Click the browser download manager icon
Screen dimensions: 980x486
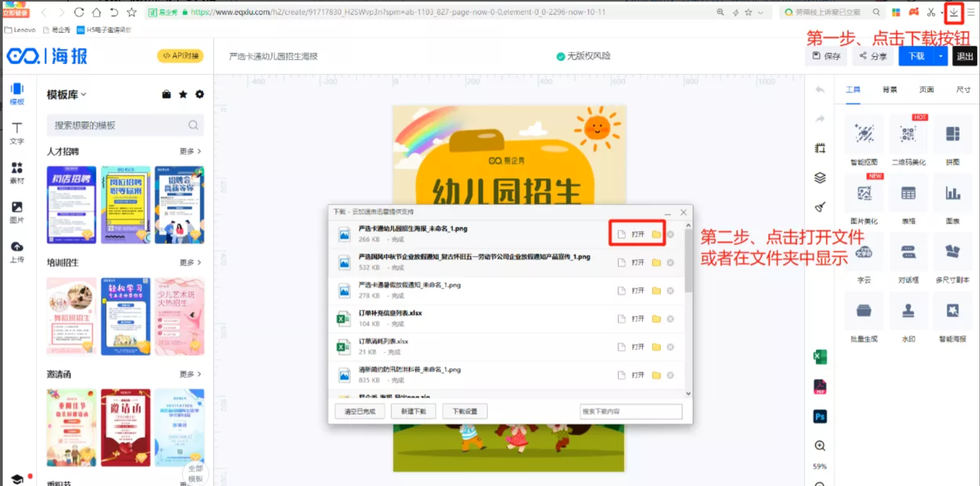953,12
